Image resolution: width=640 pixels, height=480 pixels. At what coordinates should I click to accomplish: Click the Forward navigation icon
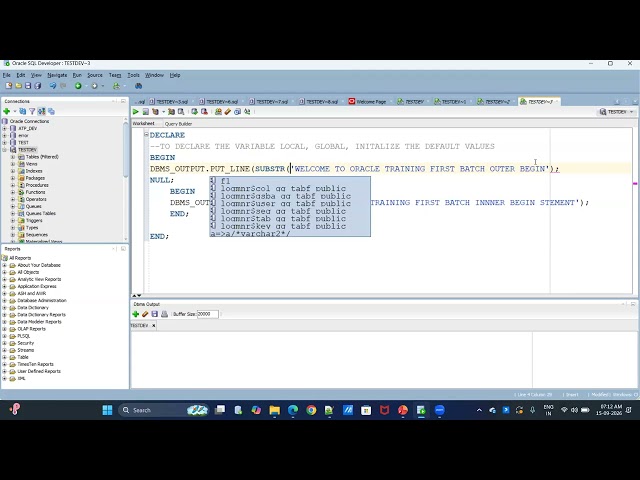[94, 86]
